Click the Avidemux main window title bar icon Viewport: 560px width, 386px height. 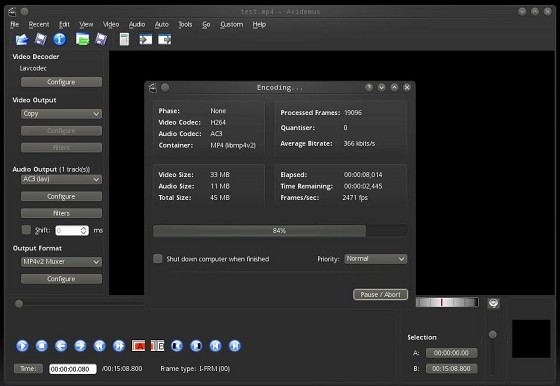pos(12,12)
